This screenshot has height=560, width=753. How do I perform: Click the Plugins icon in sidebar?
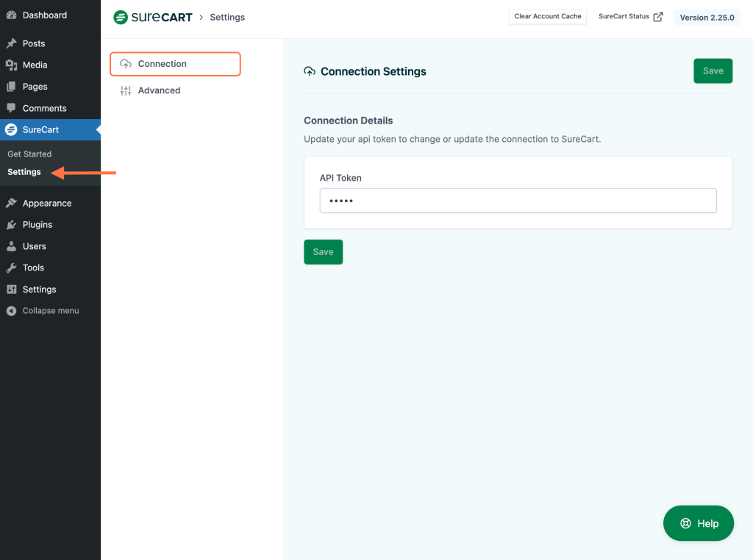click(10, 224)
